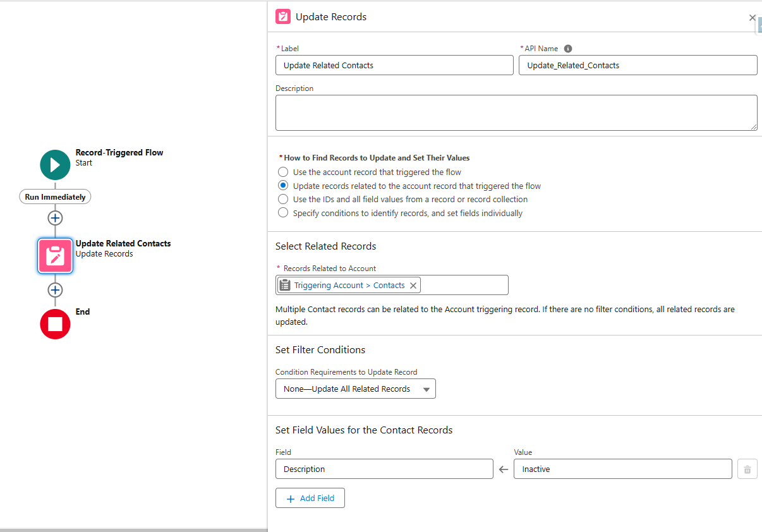Open the Field picker showing Description
Screen dimensions: 762x532
click(x=384, y=469)
